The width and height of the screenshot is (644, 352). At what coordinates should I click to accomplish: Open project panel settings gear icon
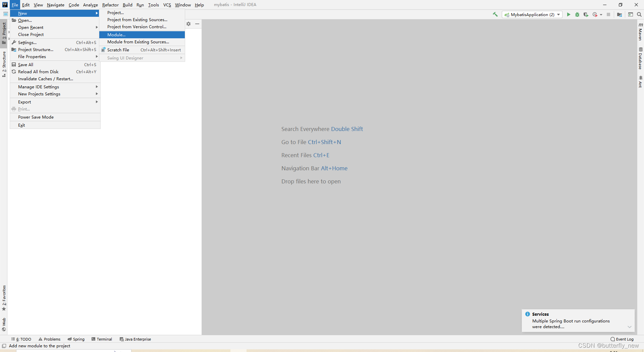pos(189,24)
